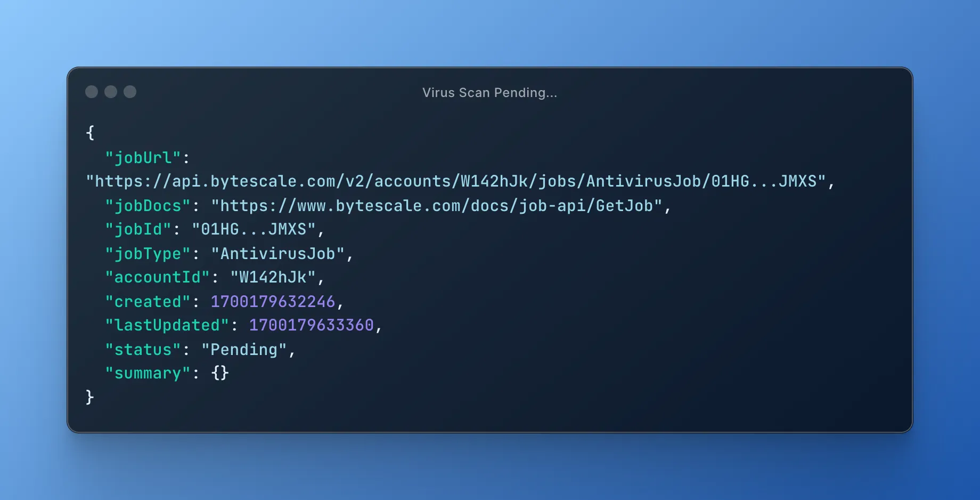Click the "status" key
The width and height of the screenshot is (980, 500).
143,350
